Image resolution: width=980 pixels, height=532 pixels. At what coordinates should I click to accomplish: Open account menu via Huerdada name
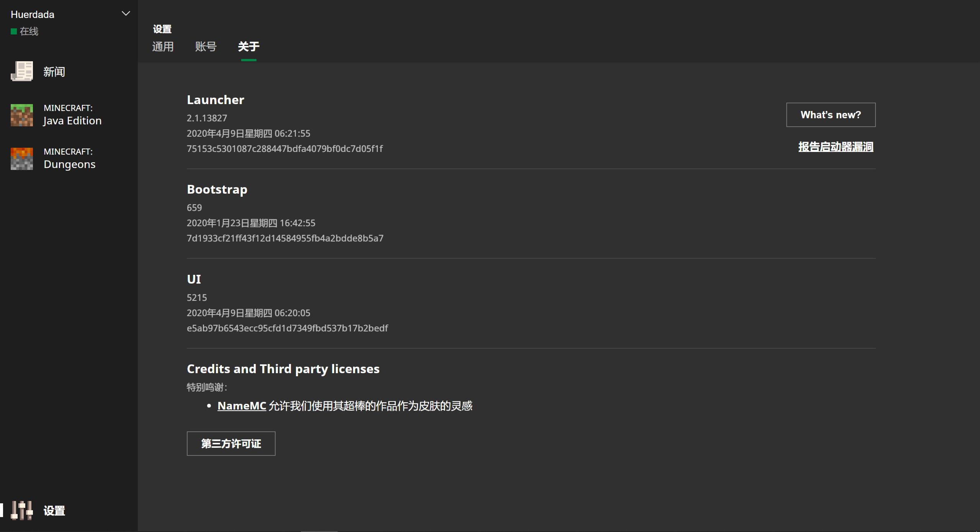[33, 15]
